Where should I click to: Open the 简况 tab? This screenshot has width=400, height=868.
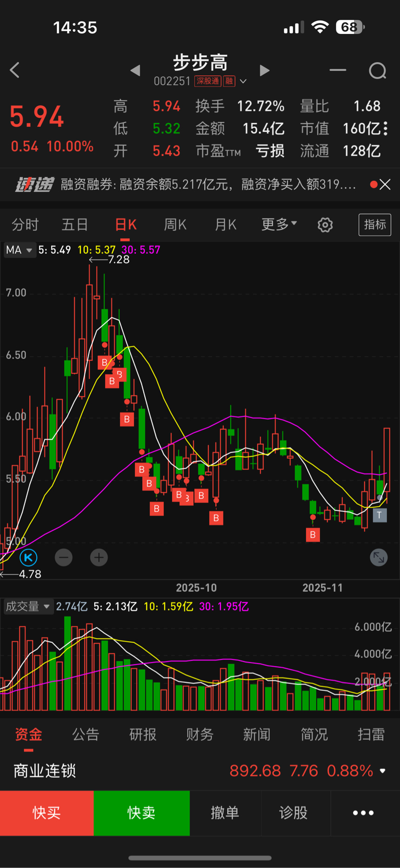314,735
